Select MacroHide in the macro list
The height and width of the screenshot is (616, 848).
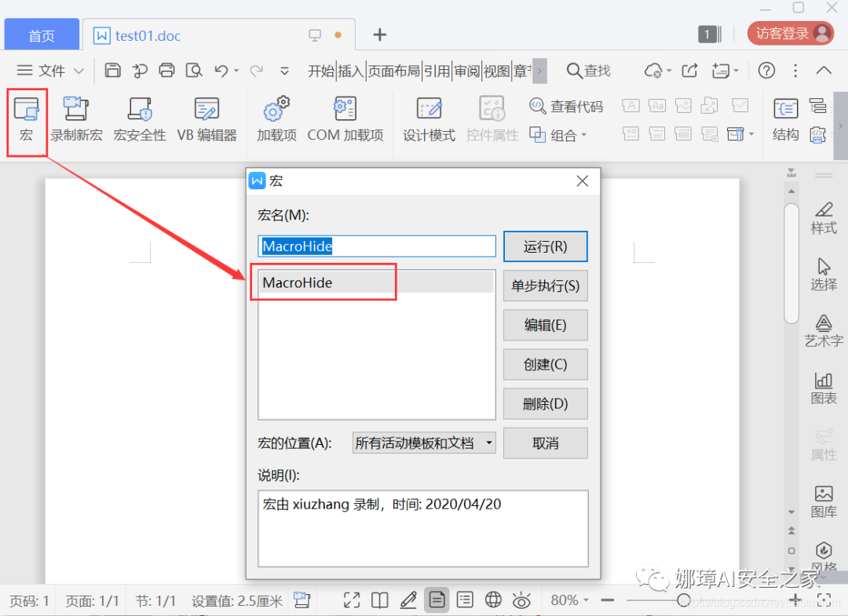tap(376, 282)
